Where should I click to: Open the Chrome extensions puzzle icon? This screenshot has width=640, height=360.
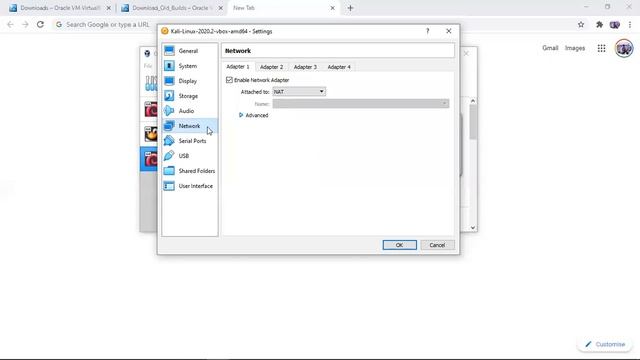[599, 24]
